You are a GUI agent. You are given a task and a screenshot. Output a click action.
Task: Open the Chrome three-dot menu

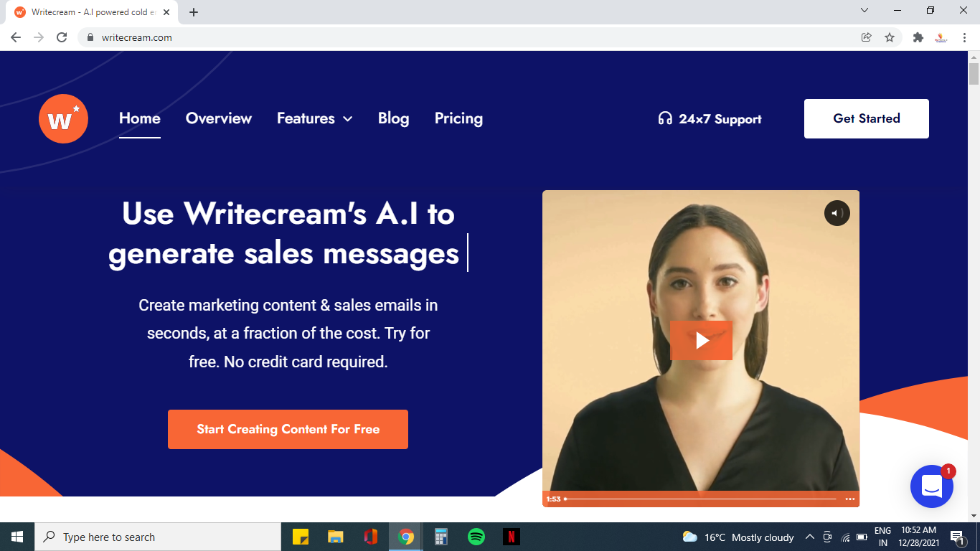(x=964, y=37)
